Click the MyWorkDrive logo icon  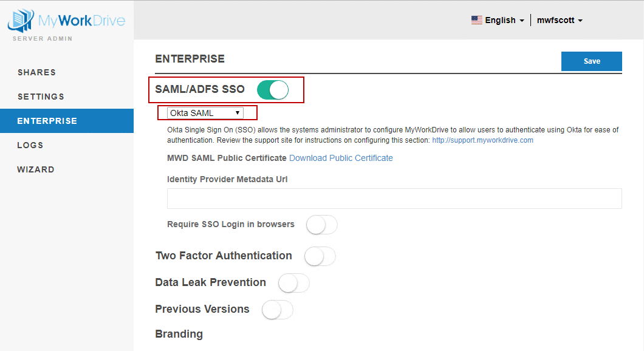click(x=21, y=20)
